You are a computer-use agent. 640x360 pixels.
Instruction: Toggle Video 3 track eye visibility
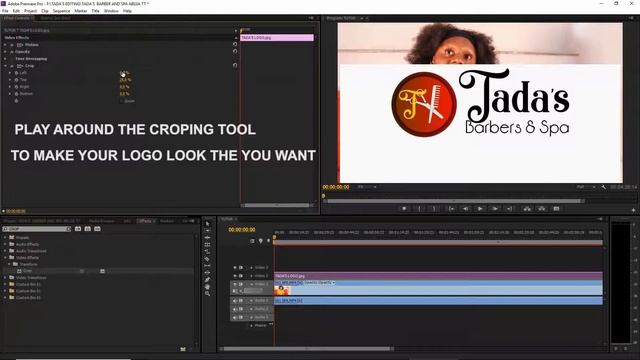[x=235, y=268]
